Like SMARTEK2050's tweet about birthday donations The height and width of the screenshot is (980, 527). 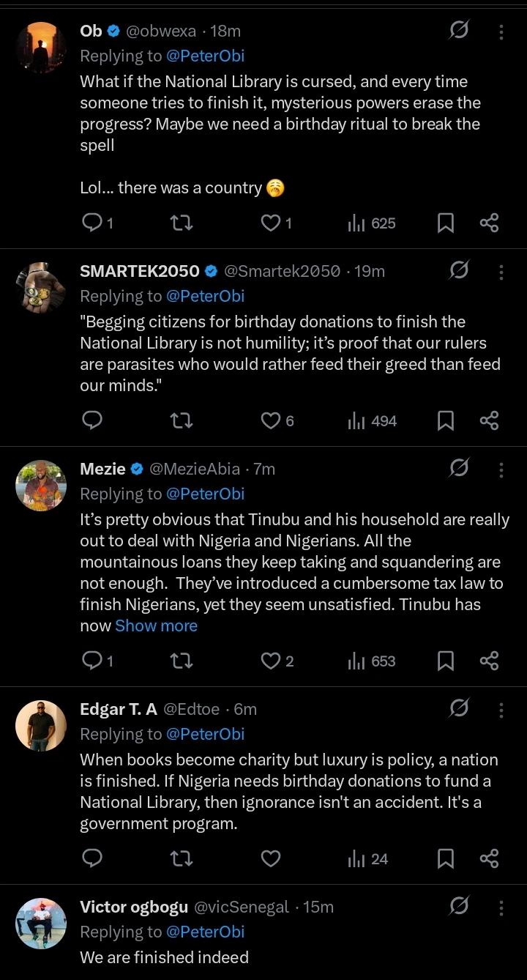pyautogui.click(x=271, y=420)
